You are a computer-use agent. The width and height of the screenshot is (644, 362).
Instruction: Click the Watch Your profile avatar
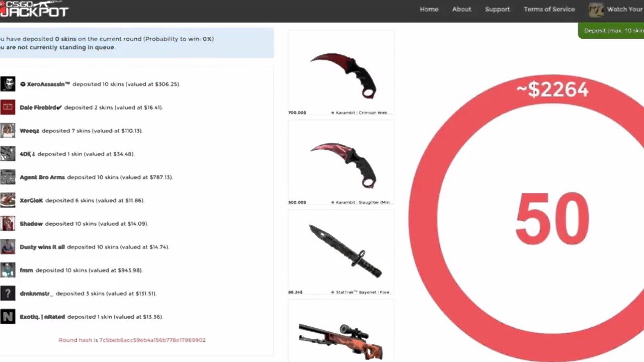click(596, 10)
